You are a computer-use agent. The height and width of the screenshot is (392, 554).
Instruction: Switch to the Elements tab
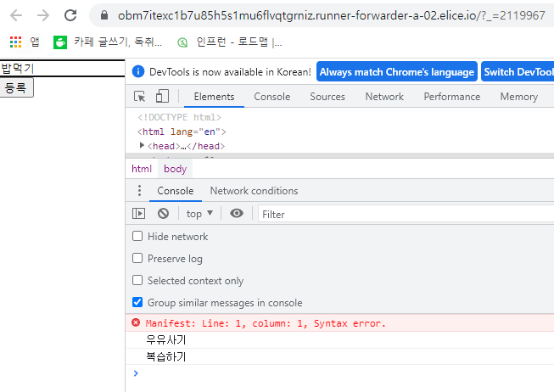[x=214, y=97]
